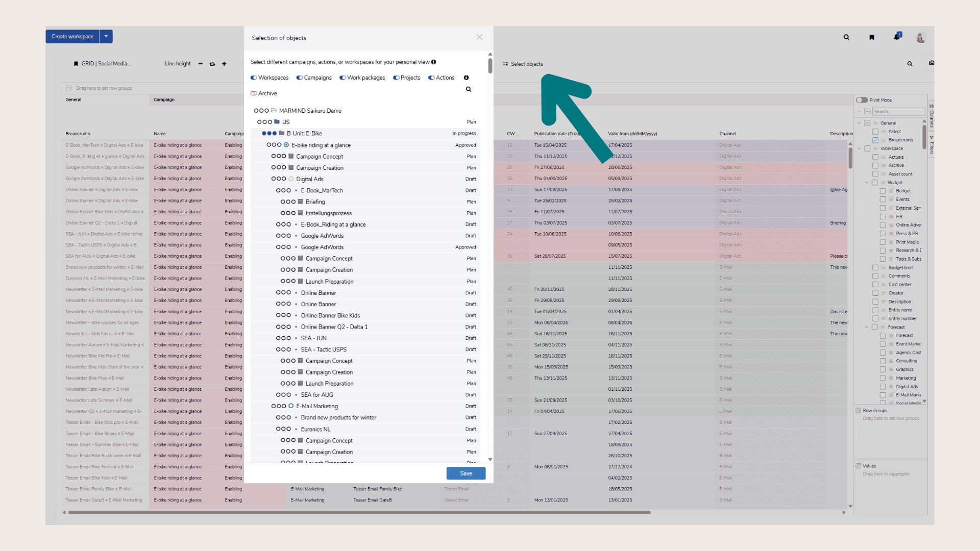Increase line height with the plus icon
The height and width of the screenshot is (551, 980).
224,64
